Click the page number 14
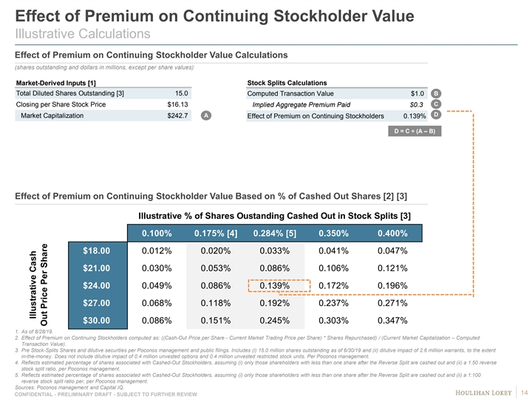 point(523,392)
